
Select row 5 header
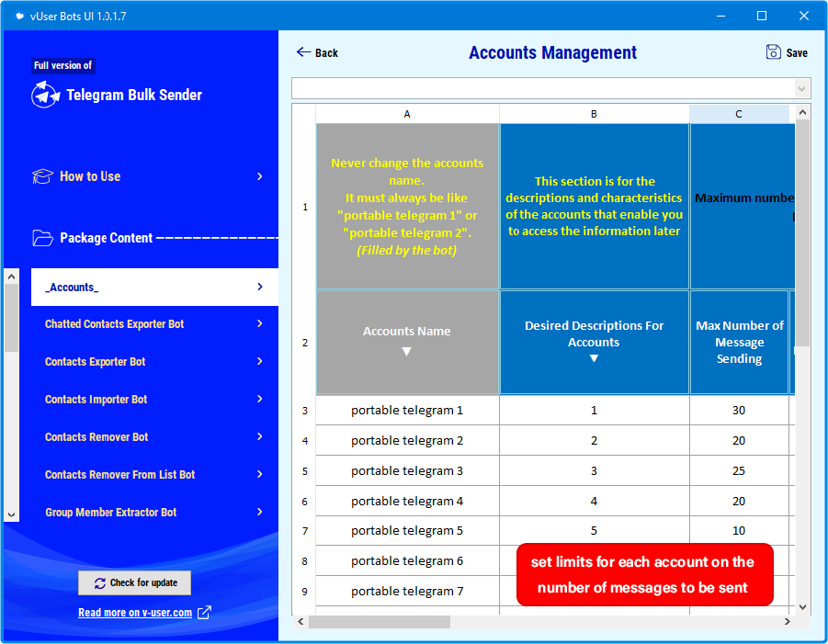point(305,471)
